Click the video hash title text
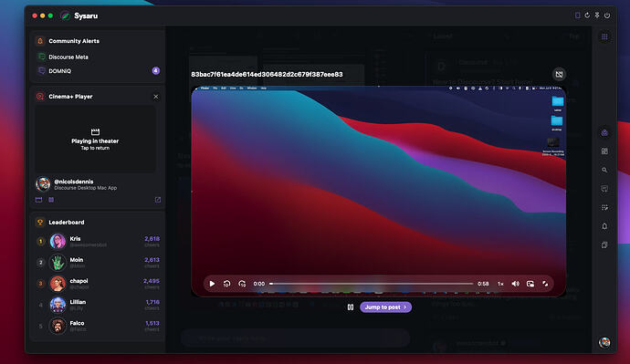The height and width of the screenshot is (364, 630). 267,74
